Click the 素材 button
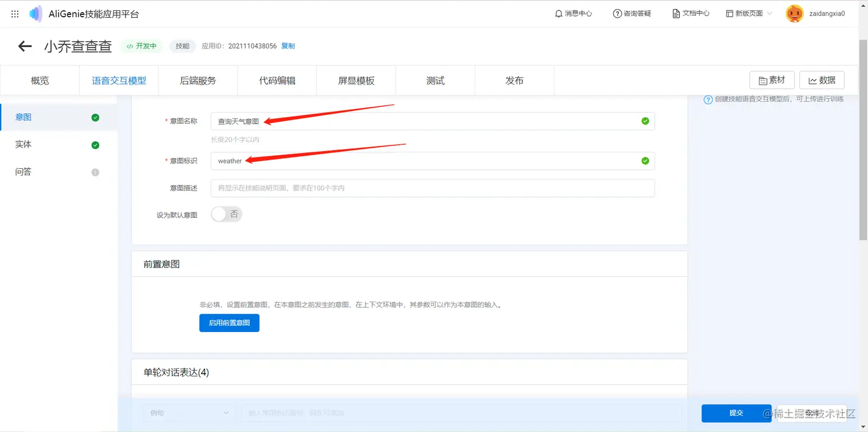The image size is (868, 432). coord(772,80)
